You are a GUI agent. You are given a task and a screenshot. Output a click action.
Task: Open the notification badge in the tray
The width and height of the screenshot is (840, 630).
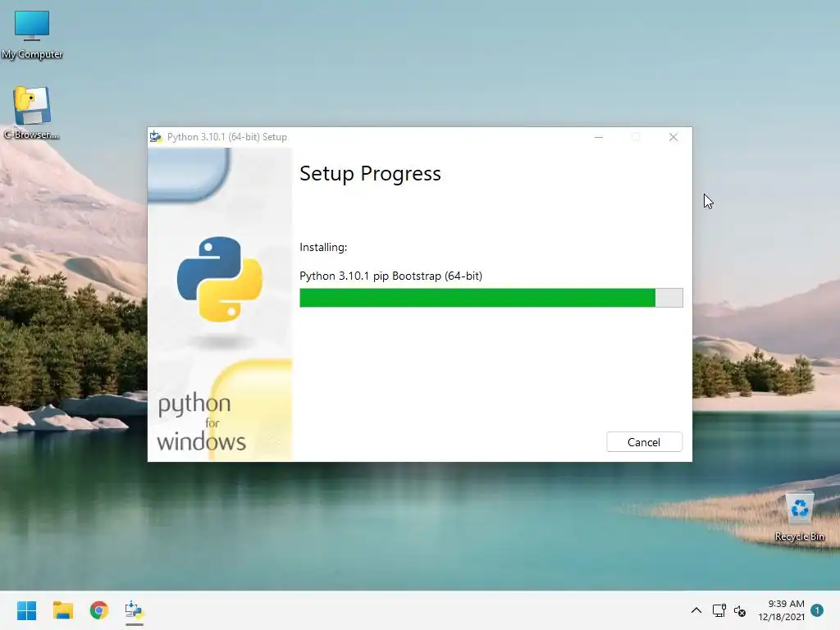(x=817, y=610)
